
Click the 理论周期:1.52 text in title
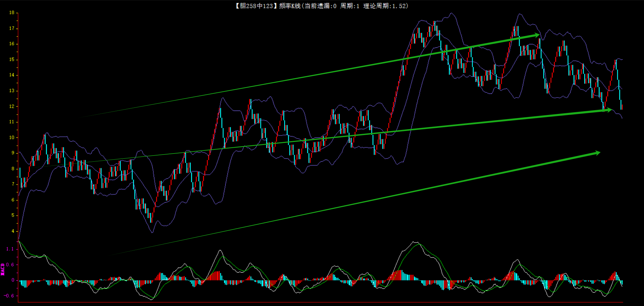(x=386, y=6)
